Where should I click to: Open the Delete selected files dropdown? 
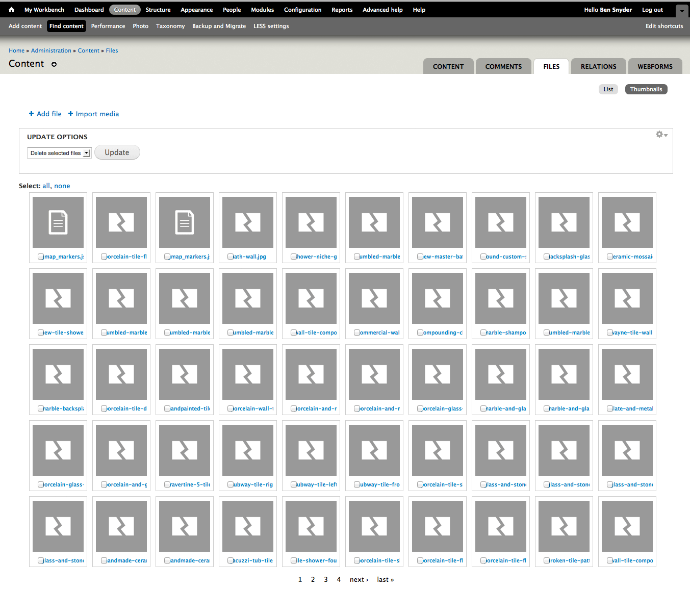coord(59,152)
